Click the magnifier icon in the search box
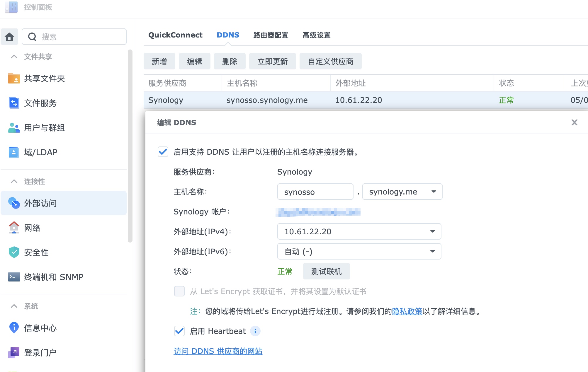The image size is (588, 372). (x=32, y=37)
